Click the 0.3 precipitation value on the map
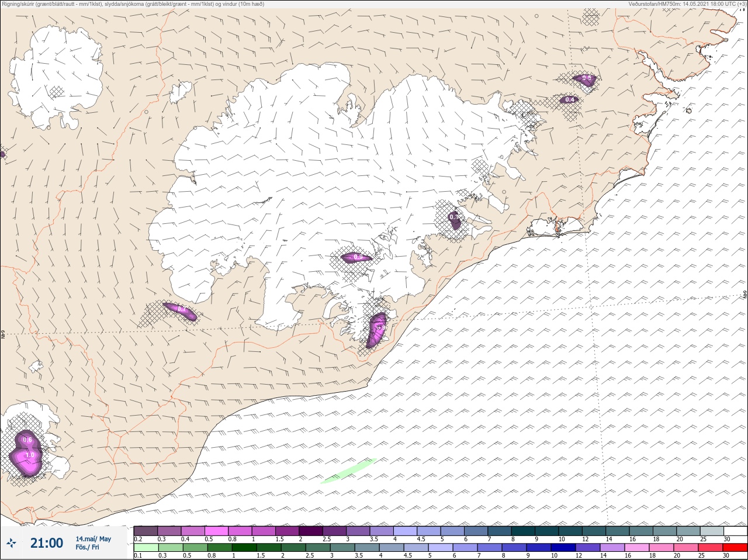The width and height of the screenshot is (748, 560). 454,217
